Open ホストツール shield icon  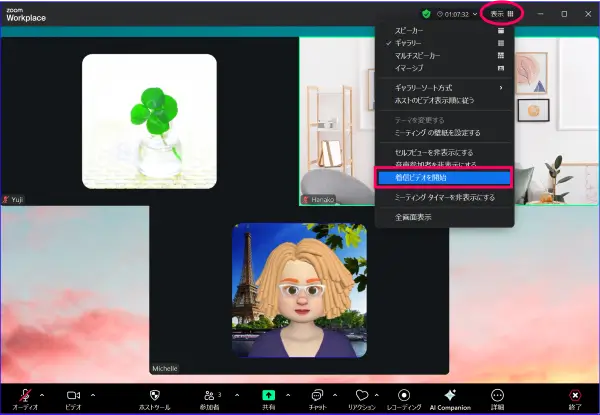[155, 395]
